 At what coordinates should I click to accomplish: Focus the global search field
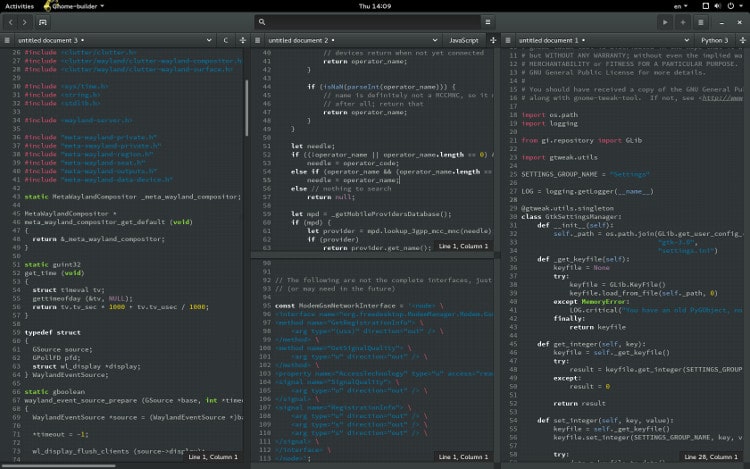(x=367, y=22)
